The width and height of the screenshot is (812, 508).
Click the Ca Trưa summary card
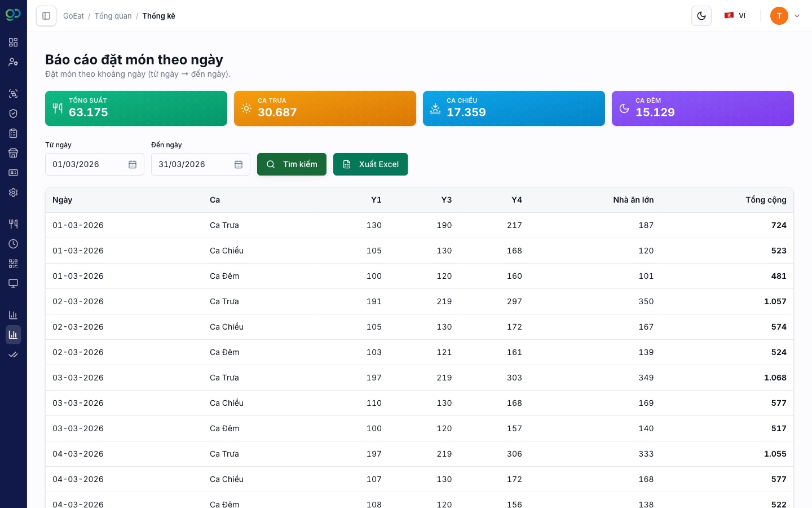click(325, 108)
